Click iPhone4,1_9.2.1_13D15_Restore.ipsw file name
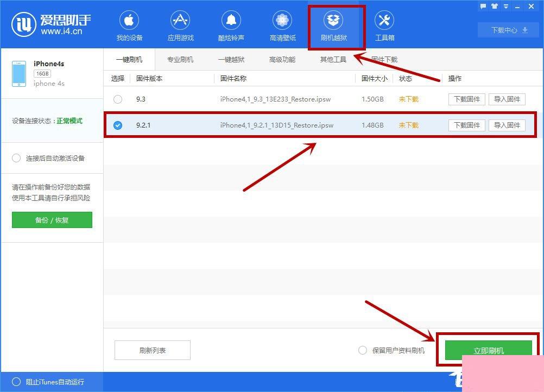Image resolution: width=544 pixels, height=392 pixels. [276, 125]
